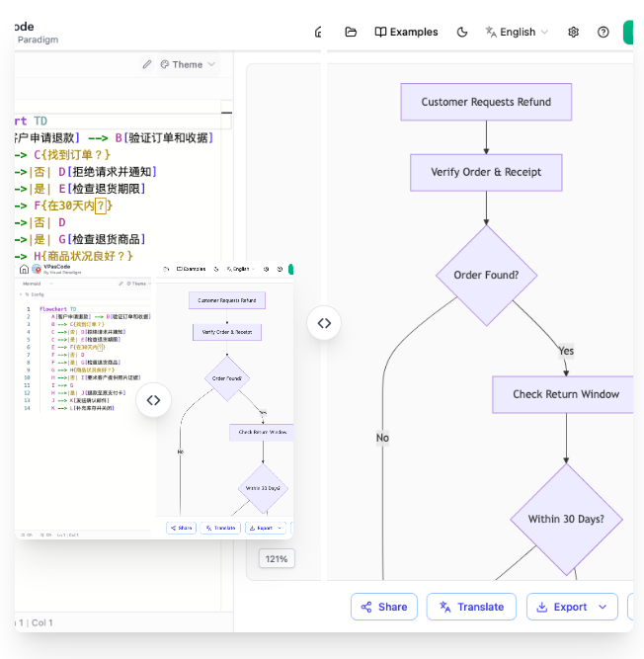Click the Col 1 cursor position status
This screenshot has height=659, width=644.
[42, 622]
